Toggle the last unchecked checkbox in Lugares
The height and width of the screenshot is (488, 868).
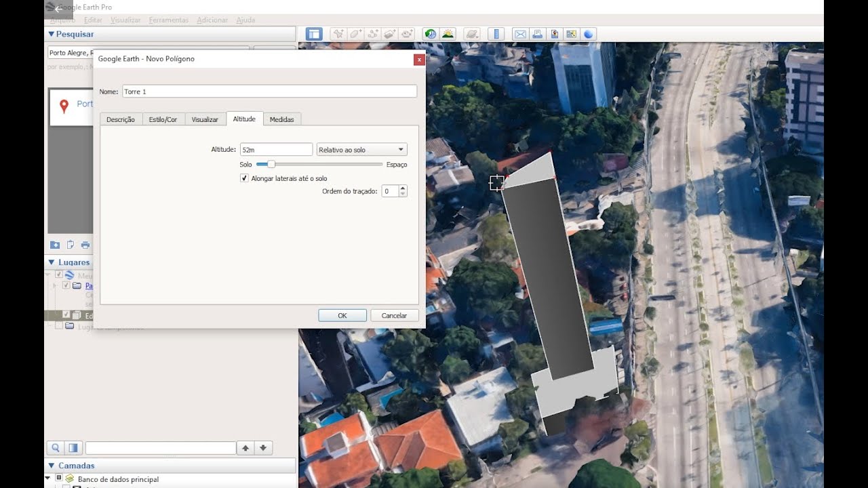[x=59, y=326]
